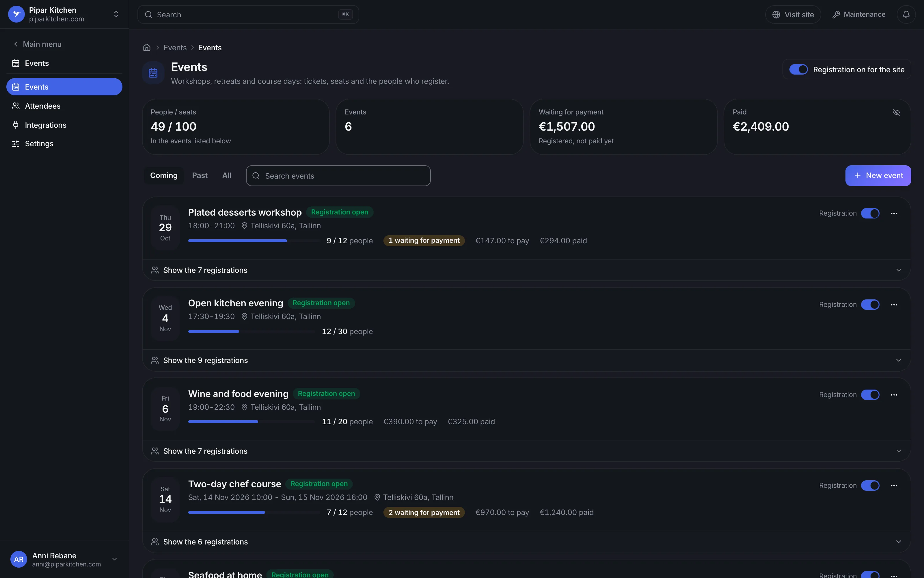Click the Integrations plug icon in sidebar
The height and width of the screenshot is (578, 924).
pyautogui.click(x=16, y=125)
